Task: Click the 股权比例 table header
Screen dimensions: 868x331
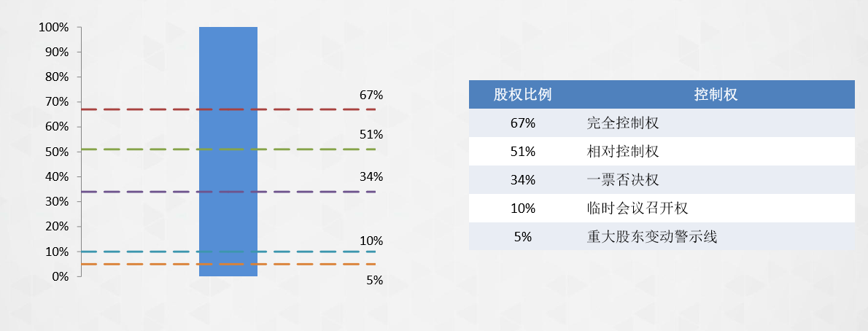Action: point(522,95)
